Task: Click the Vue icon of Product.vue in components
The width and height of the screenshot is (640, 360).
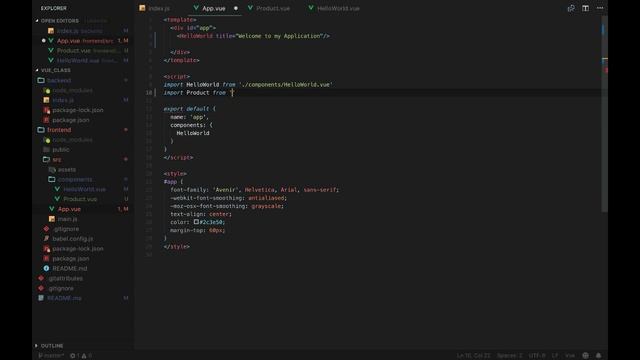Action: pyautogui.click(x=57, y=199)
